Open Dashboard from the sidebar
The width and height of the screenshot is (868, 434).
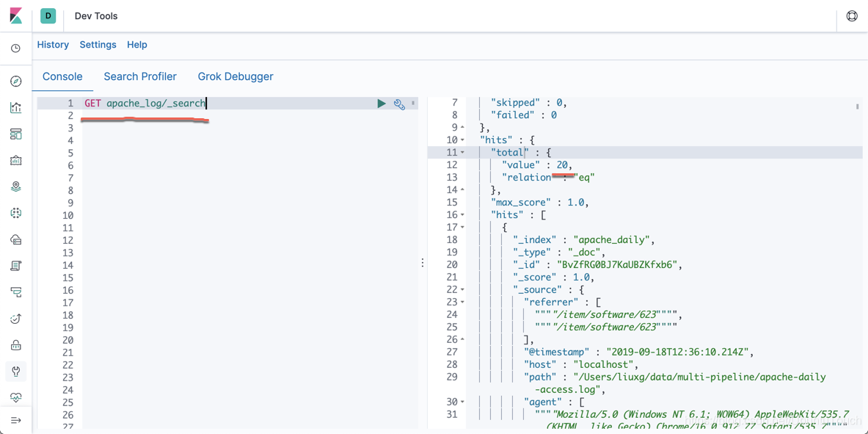16,134
